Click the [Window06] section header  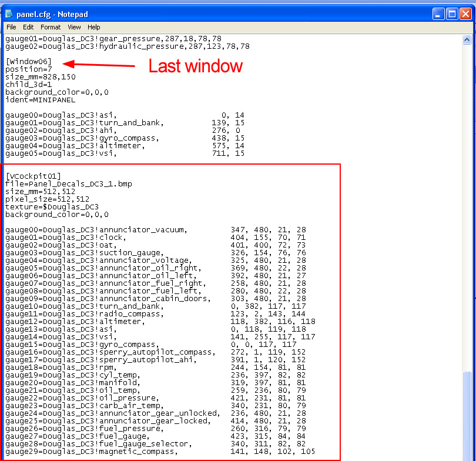[x=29, y=61]
